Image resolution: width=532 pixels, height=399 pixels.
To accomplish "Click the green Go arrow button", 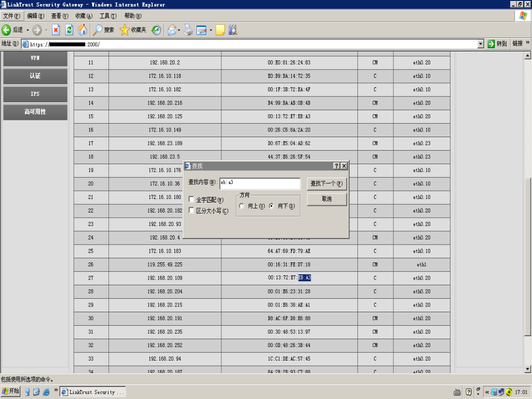I will click(x=491, y=44).
